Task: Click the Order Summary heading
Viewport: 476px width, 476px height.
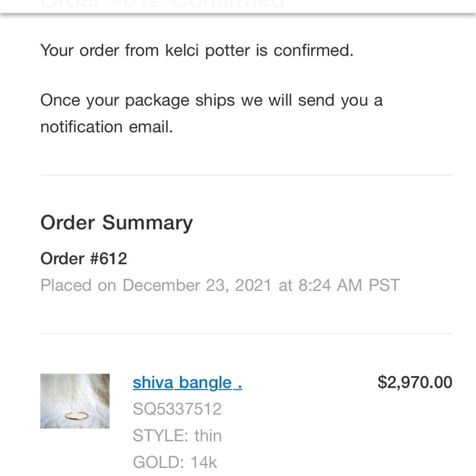Action: click(117, 222)
